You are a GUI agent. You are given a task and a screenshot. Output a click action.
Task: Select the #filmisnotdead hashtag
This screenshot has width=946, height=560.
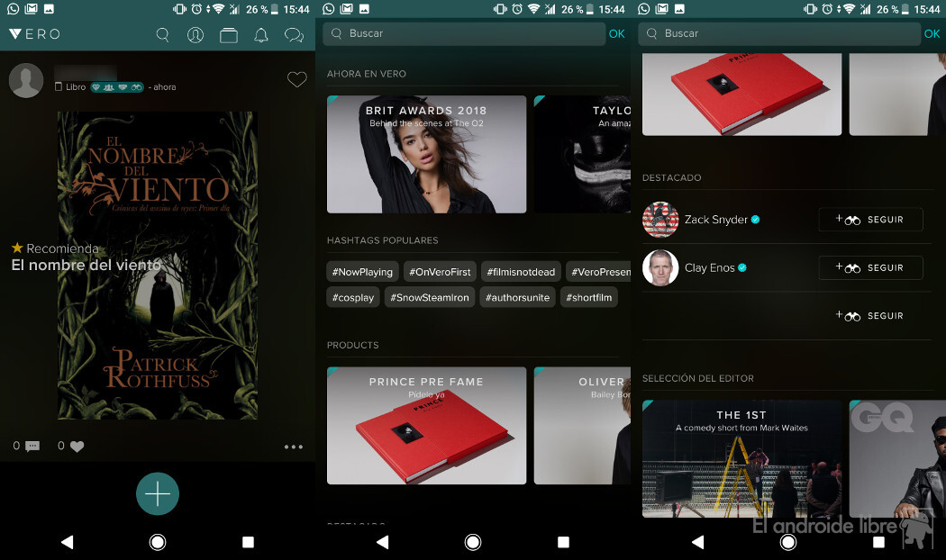point(521,272)
